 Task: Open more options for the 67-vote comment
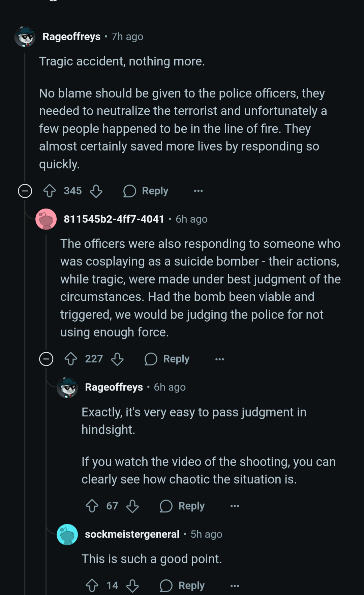(235, 506)
